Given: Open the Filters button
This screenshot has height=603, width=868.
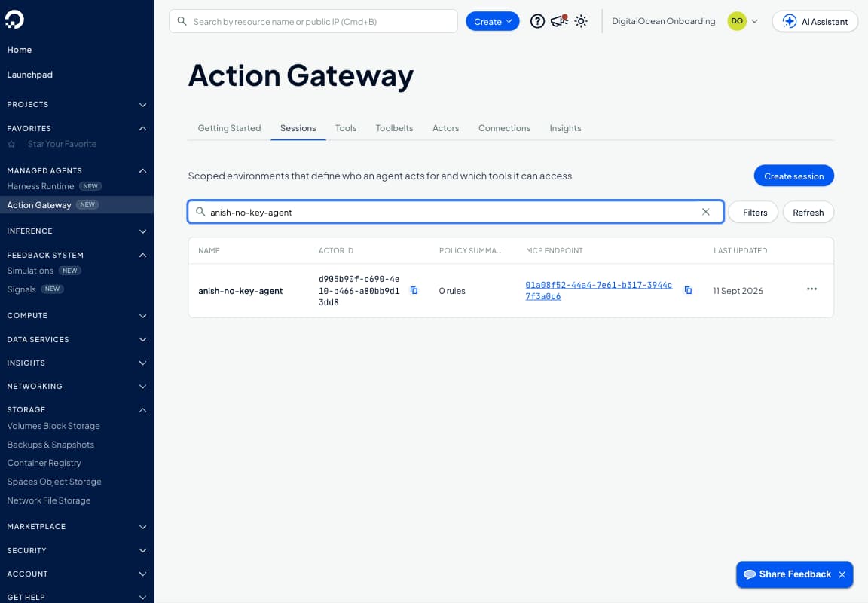Looking at the screenshot, I should pyautogui.click(x=754, y=212).
